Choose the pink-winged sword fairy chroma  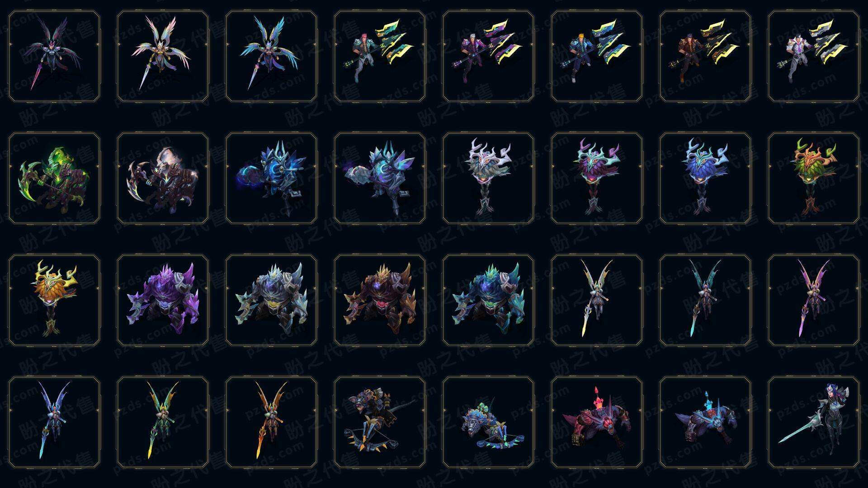pyautogui.click(x=814, y=300)
